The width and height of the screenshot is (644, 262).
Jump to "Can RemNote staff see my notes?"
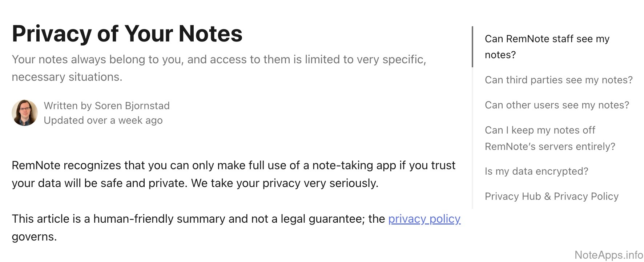click(547, 47)
